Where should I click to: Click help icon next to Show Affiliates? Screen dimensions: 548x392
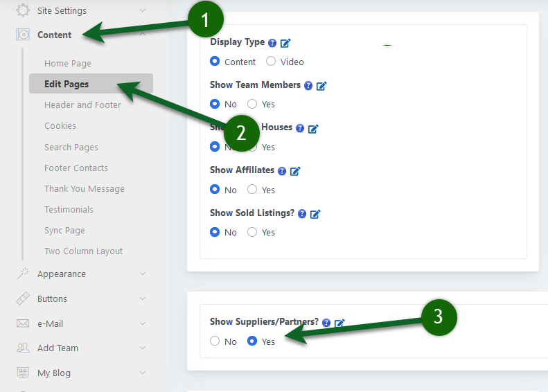[282, 171]
